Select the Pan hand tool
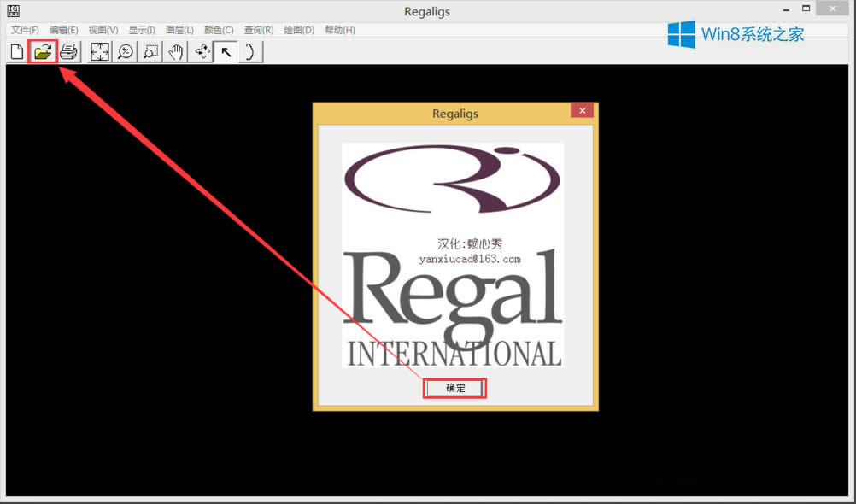856x504 pixels. point(176,52)
